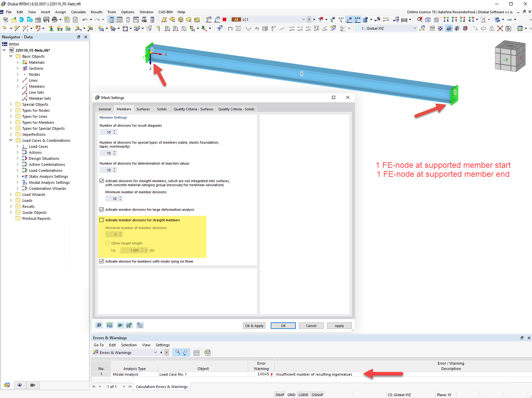Expand the Static Analysis Settings node

pyautogui.click(x=18, y=176)
